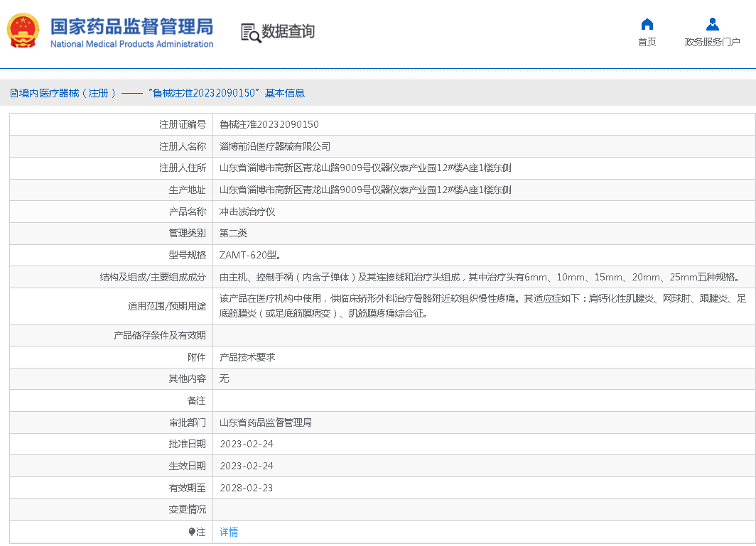Screen dimensions: 756x546
Task: Click the 首页 house icon
Action: tap(647, 24)
